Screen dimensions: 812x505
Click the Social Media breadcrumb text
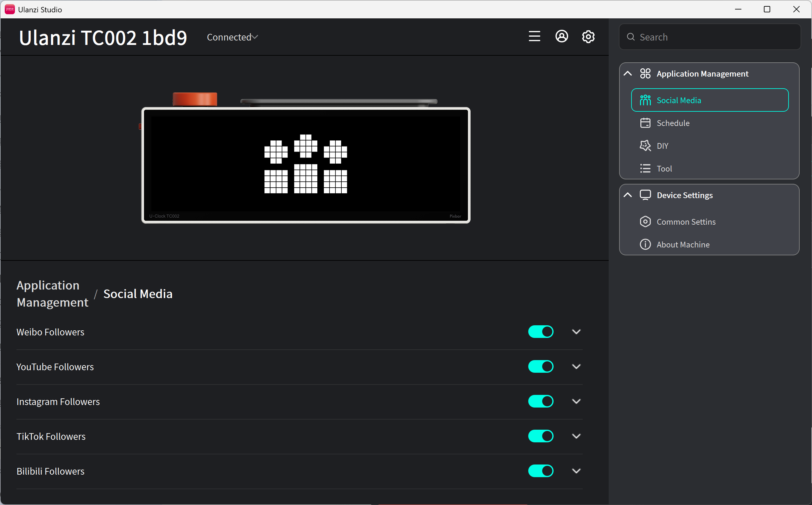pos(138,294)
